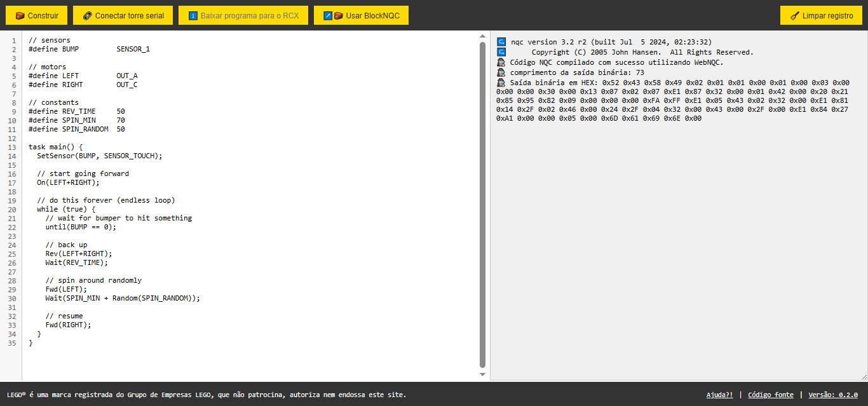Click the Fwd(RIGHT); line
The width and height of the screenshot is (868, 406).
(69, 325)
